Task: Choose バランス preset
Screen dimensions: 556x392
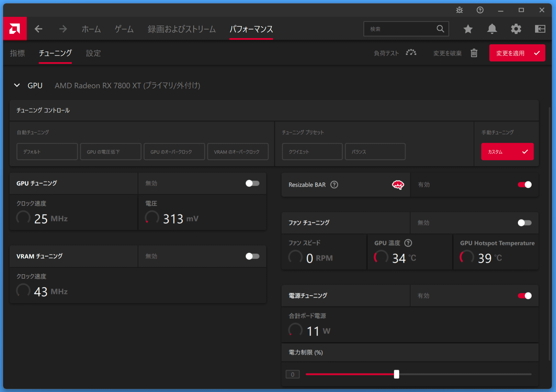Action: point(375,151)
